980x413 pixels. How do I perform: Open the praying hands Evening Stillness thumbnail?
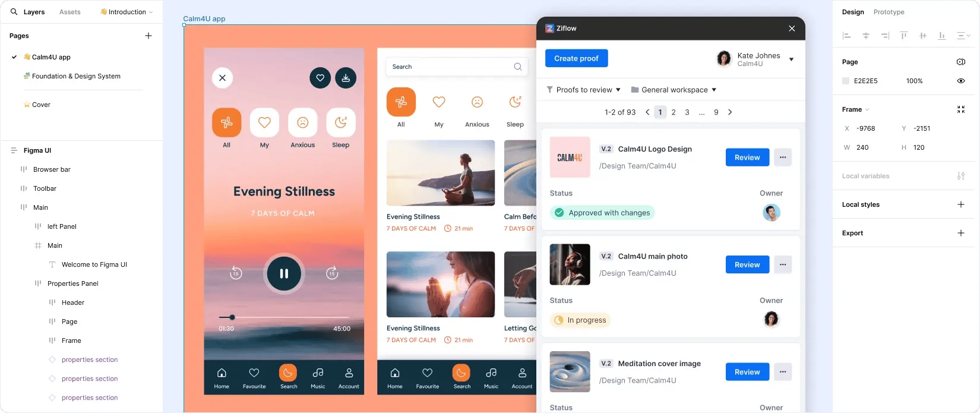point(441,285)
